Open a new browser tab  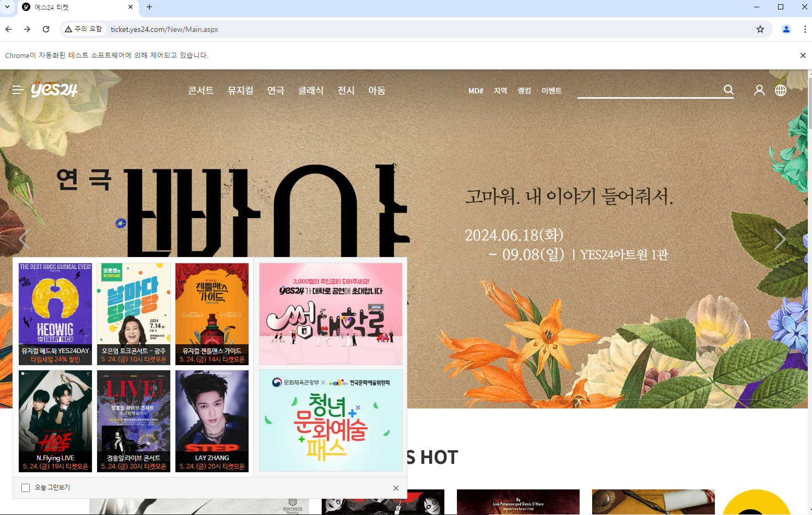point(149,7)
